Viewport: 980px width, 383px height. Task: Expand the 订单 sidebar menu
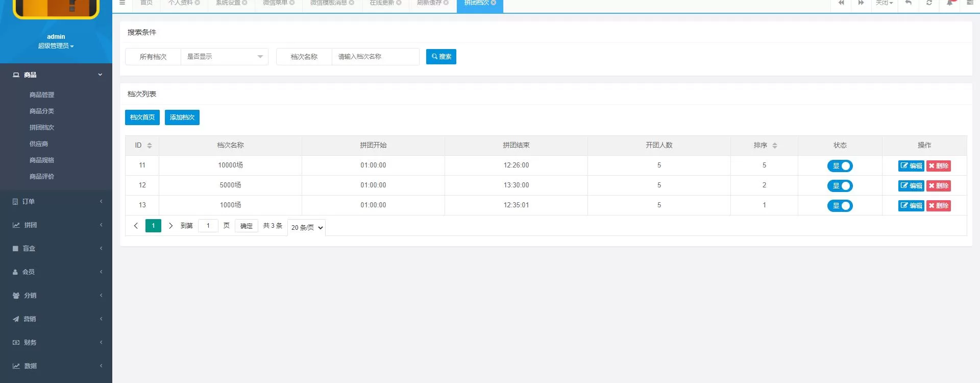(x=56, y=202)
